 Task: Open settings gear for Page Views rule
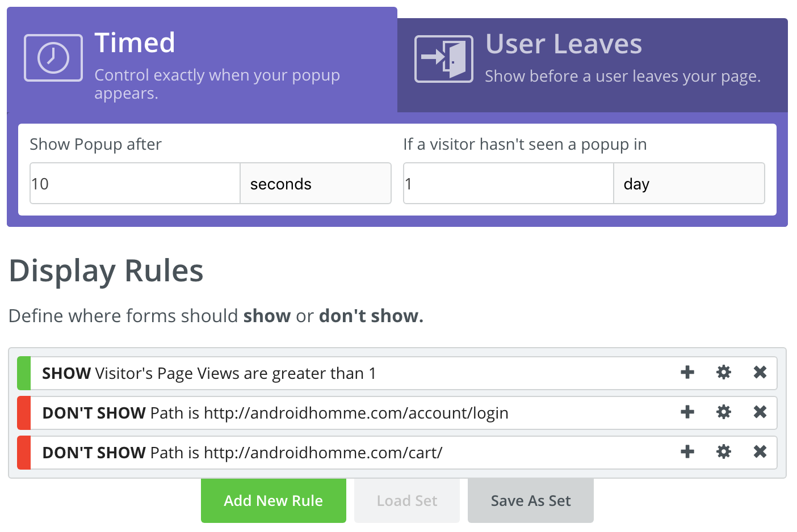[x=724, y=373]
